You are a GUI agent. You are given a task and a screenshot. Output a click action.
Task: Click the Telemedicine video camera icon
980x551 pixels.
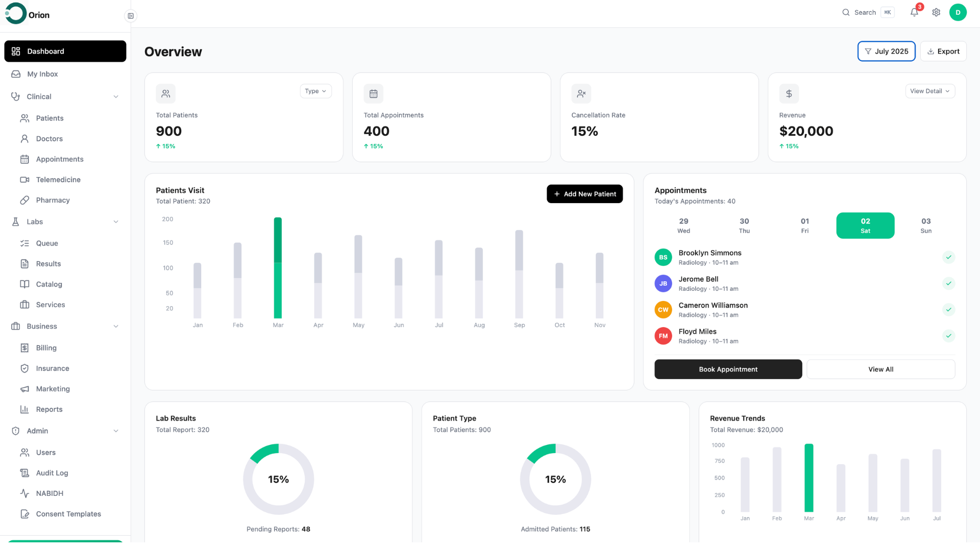(x=24, y=180)
